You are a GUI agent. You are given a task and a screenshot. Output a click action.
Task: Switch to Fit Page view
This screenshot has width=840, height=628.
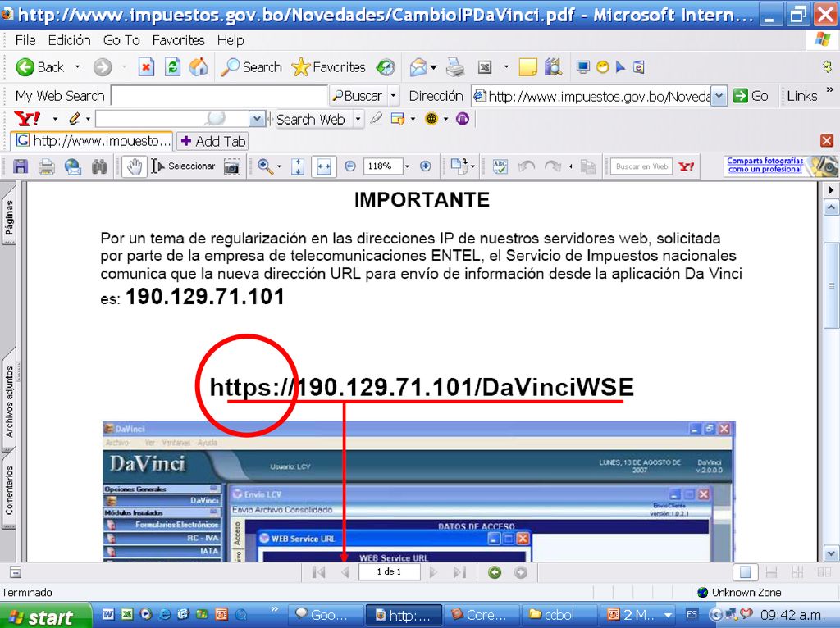pyautogui.click(x=298, y=166)
